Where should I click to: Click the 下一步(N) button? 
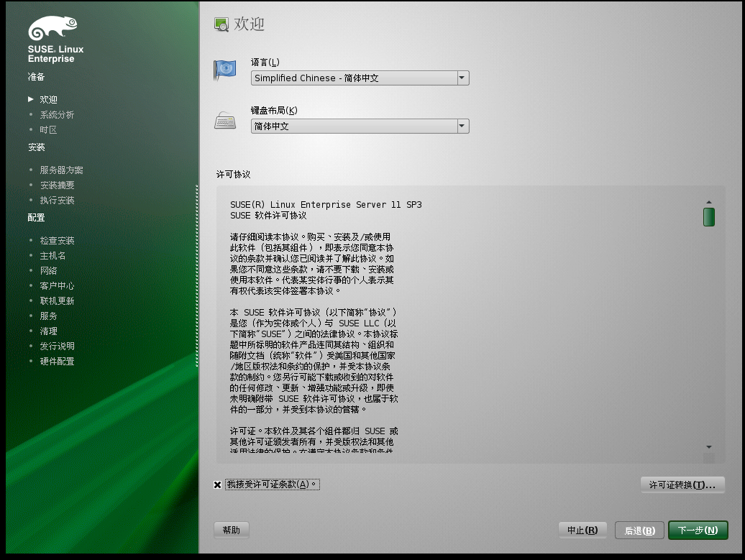point(697,530)
